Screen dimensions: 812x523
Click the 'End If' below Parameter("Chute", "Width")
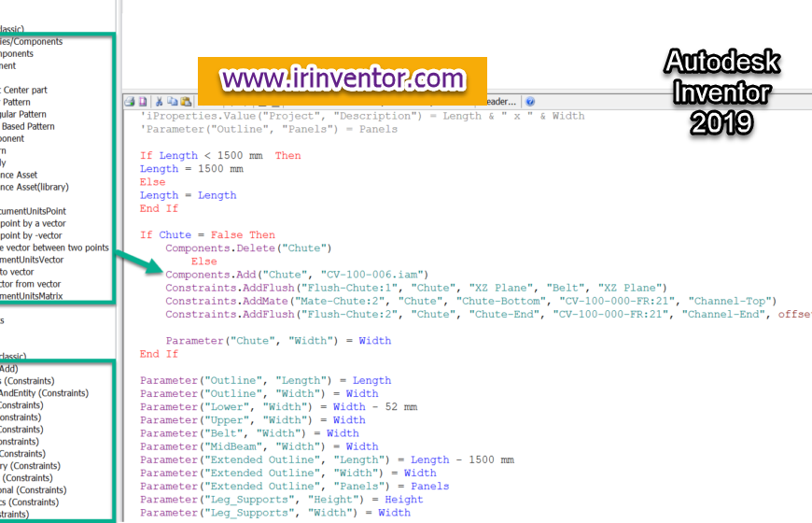[159, 355]
